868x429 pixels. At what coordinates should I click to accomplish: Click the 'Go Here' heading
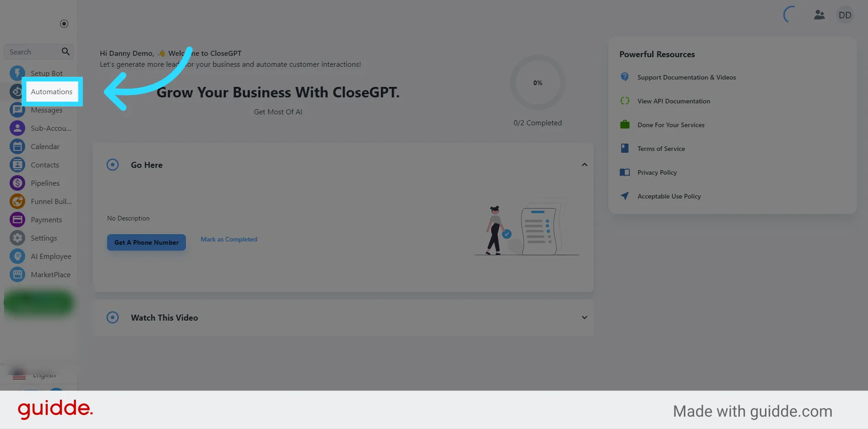tap(146, 165)
